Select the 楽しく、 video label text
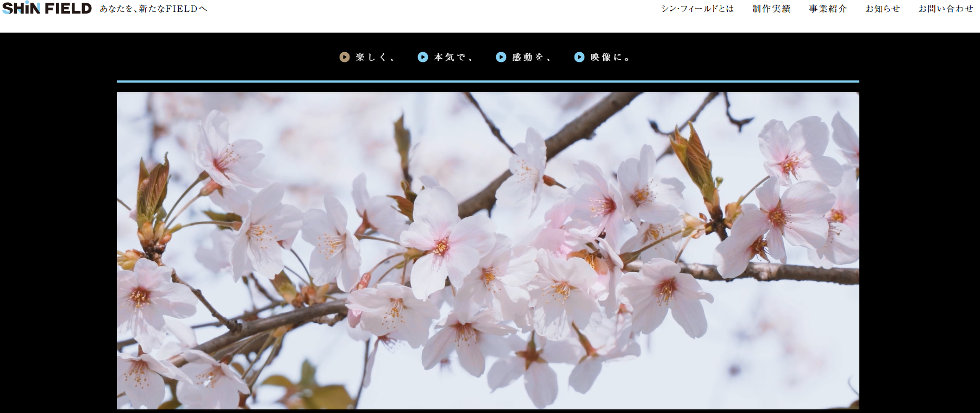980x413 pixels. click(375, 57)
